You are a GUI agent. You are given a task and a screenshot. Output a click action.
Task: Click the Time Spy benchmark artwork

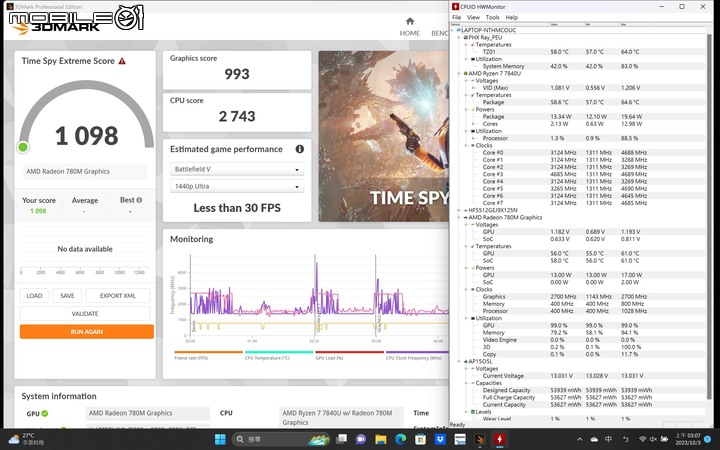383,136
